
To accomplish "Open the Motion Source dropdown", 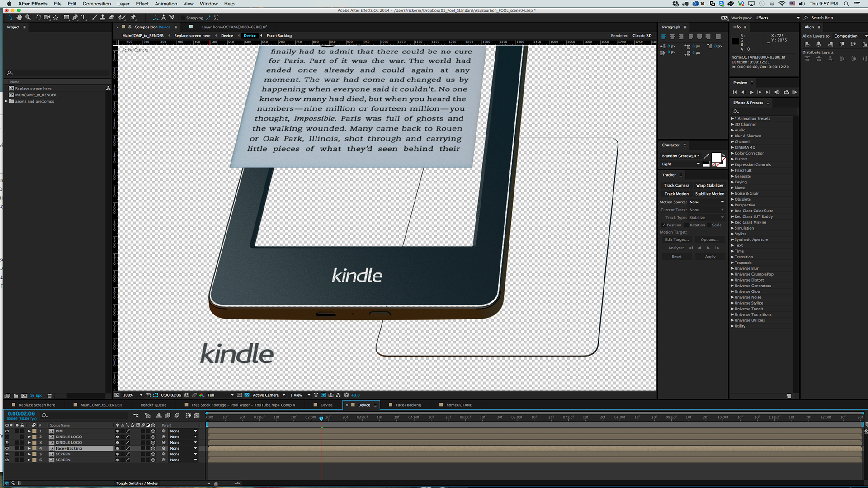I will (x=707, y=202).
